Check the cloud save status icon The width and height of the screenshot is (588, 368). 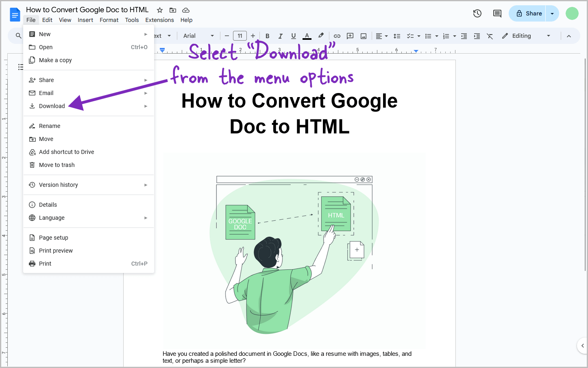pos(186,10)
